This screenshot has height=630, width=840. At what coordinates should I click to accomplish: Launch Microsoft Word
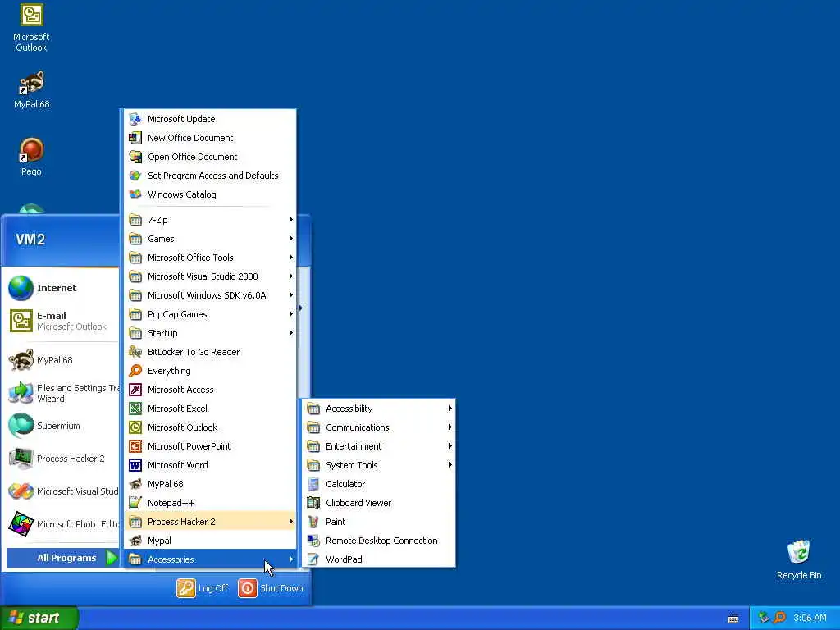(210, 465)
